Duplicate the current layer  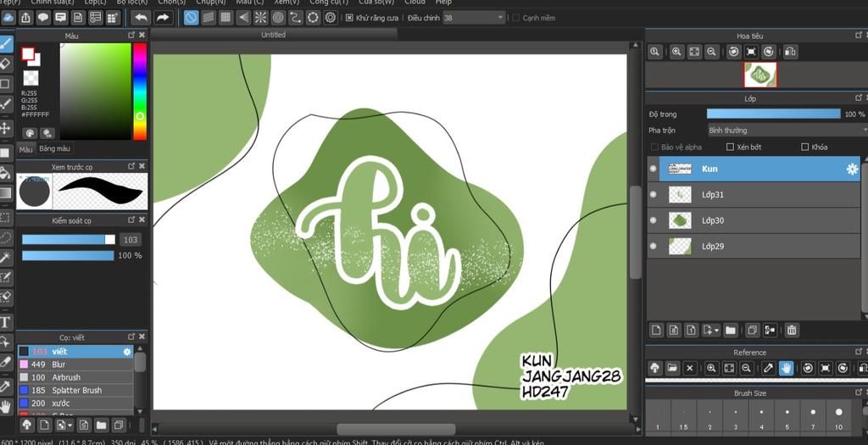click(x=752, y=331)
